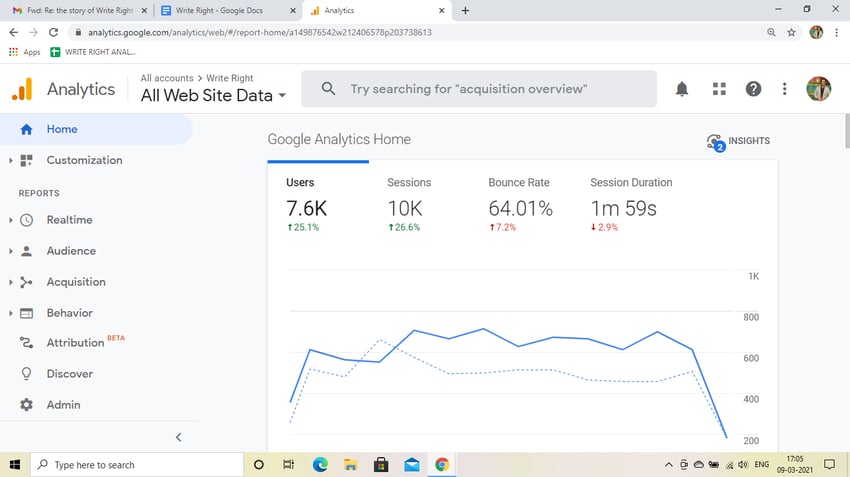Open Microsoft Edge from the taskbar
This screenshot has width=850, height=477.
click(320, 465)
